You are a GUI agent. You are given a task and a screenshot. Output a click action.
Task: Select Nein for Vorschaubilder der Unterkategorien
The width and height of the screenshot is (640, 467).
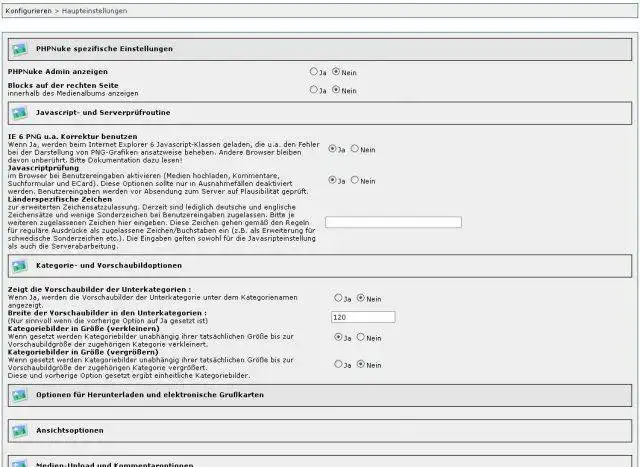(361, 298)
